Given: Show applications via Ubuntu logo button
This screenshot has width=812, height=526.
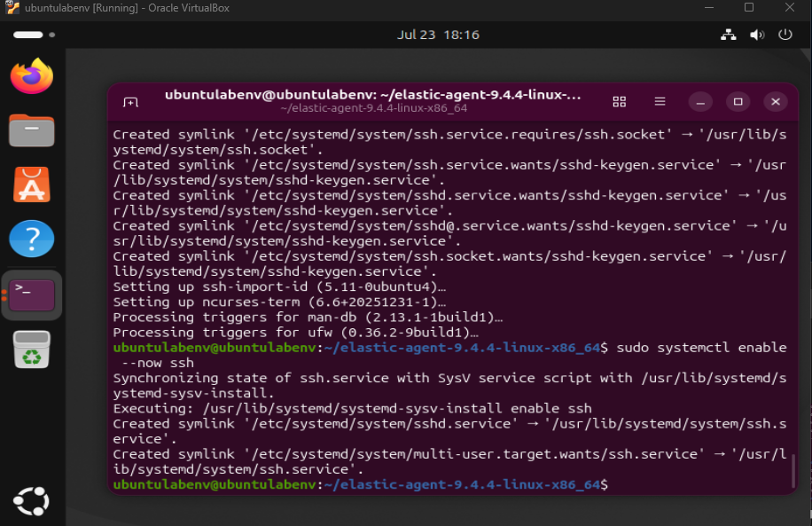Looking at the screenshot, I should click(x=32, y=501).
